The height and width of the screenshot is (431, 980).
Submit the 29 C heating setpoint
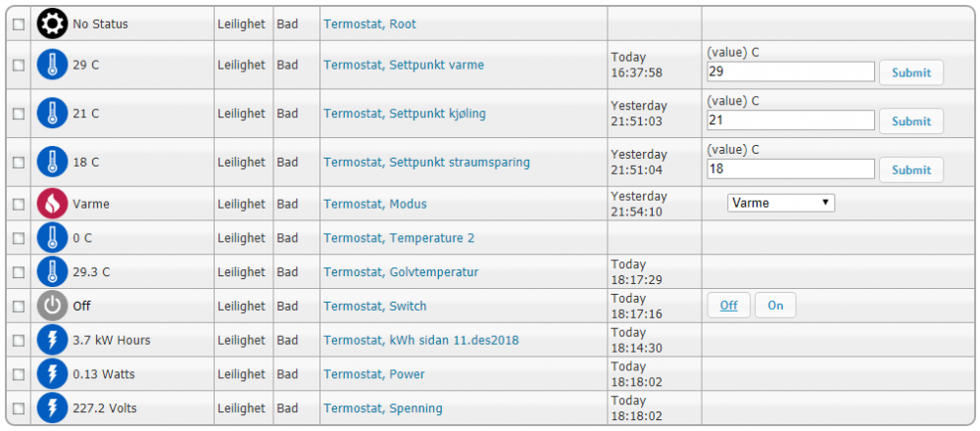pyautogui.click(x=910, y=72)
